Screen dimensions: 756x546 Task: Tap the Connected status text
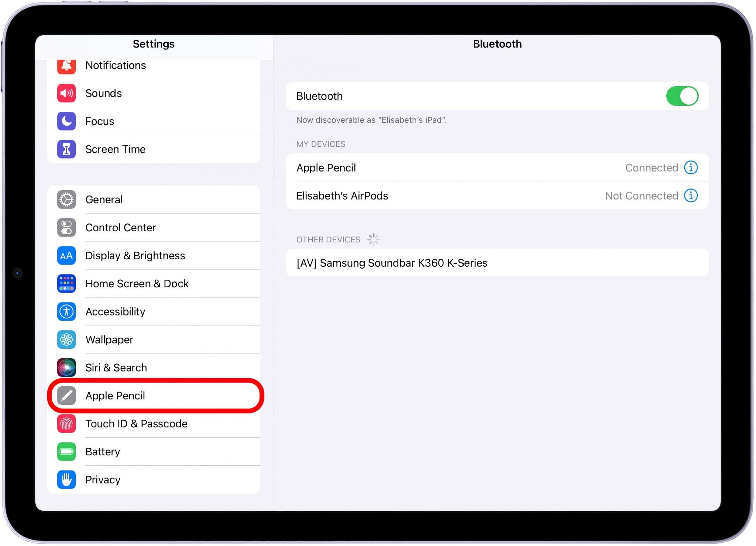pyautogui.click(x=651, y=168)
